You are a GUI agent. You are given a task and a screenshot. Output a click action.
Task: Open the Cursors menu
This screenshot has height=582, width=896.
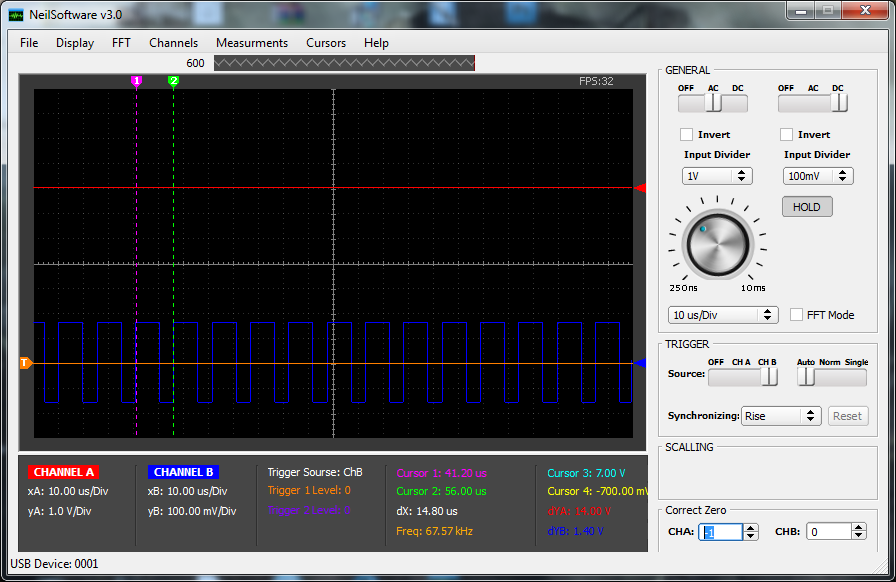point(326,43)
